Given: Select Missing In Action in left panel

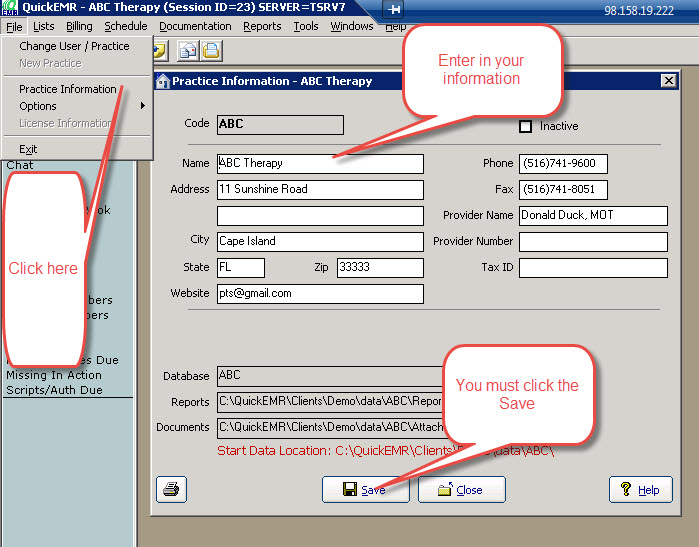Looking at the screenshot, I should coord(54,375).
